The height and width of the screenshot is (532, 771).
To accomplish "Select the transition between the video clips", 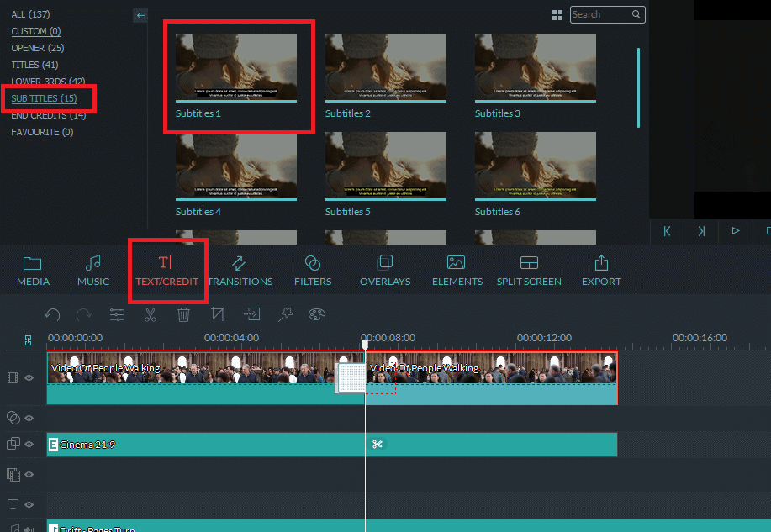I will [351, 377].
